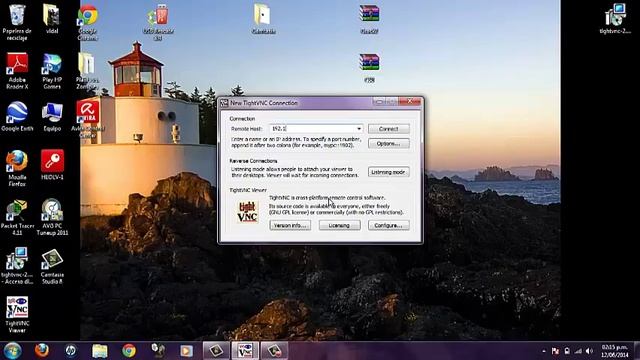This screenshot has height=360, width=640.
Task: Select Mozilla Firefox desktop shortcut
Action: [17, 168]
